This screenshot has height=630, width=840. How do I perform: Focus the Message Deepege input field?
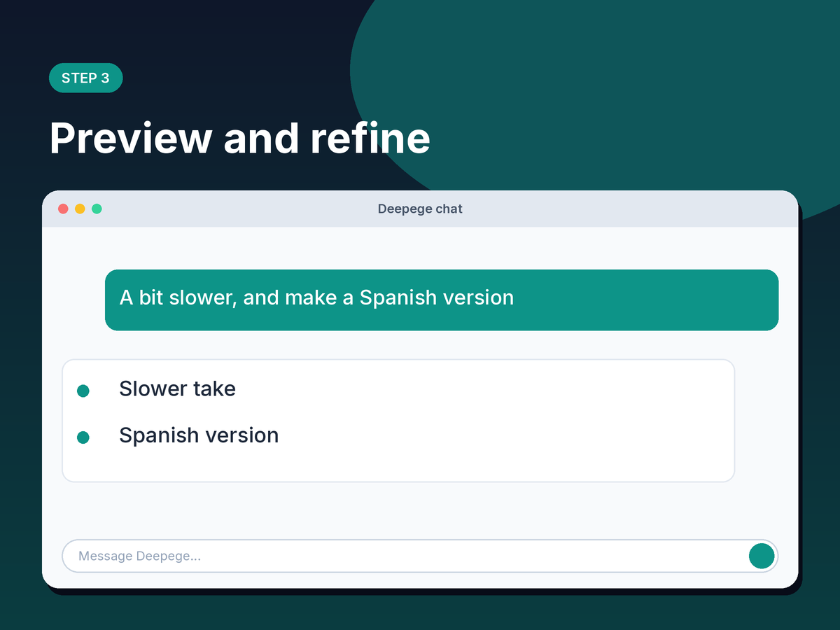tap(420, 556)
